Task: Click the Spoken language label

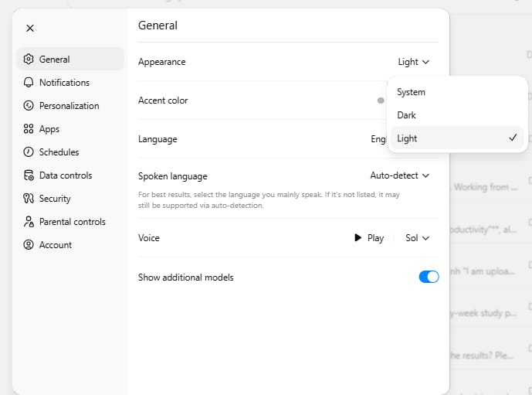Action: [x=173, y=176]
